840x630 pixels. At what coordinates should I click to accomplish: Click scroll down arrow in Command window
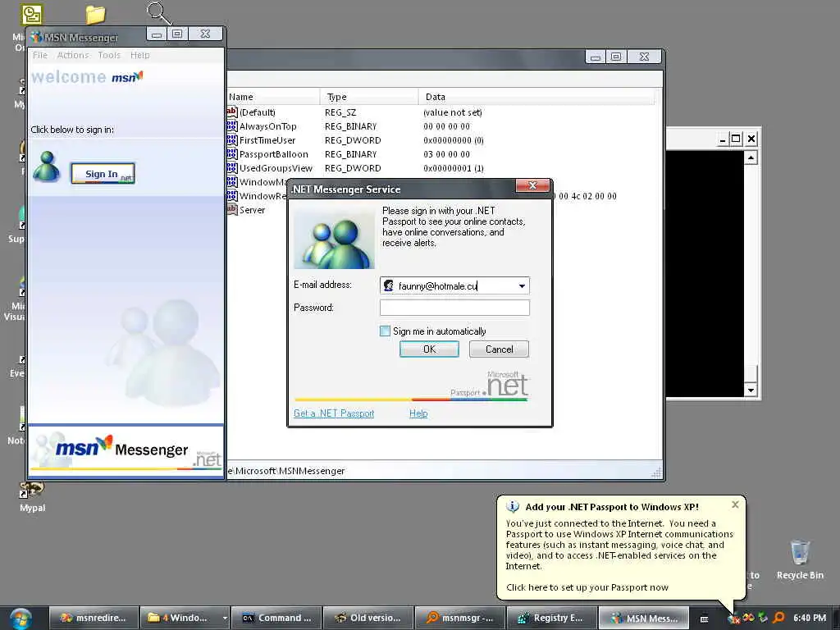coord(751,390)
